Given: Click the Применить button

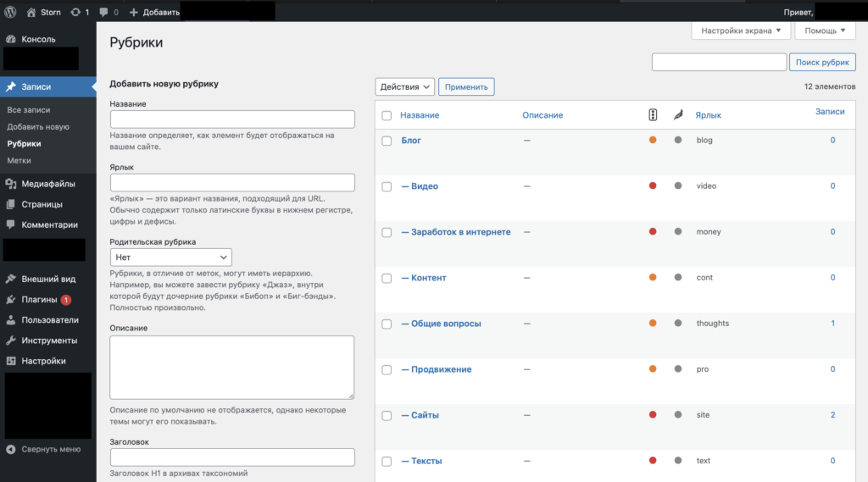Looking at the screenshot, I should coord(466,87).
